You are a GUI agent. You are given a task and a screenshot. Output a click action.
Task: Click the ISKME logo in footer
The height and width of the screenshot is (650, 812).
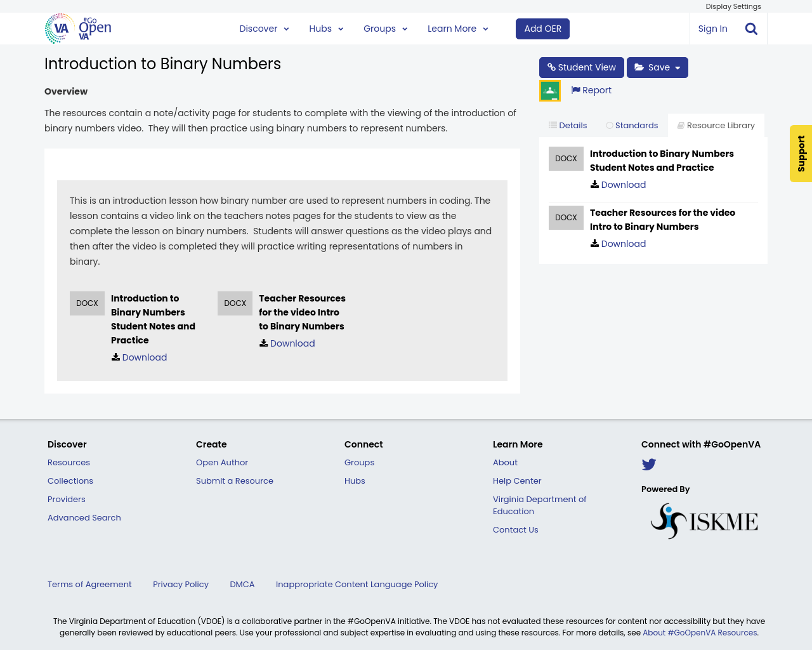tap(704, 521)
